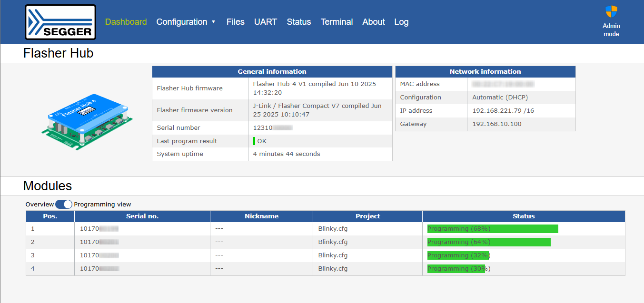Click the Admin mode shield icon
The width and height of the screenshot is (644, 303).
click(x=611, y=12)
